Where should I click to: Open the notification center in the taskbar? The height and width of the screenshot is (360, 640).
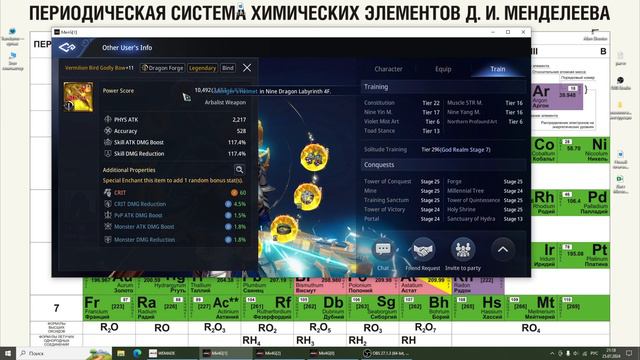pyautogui.click(x=629, y=353)
